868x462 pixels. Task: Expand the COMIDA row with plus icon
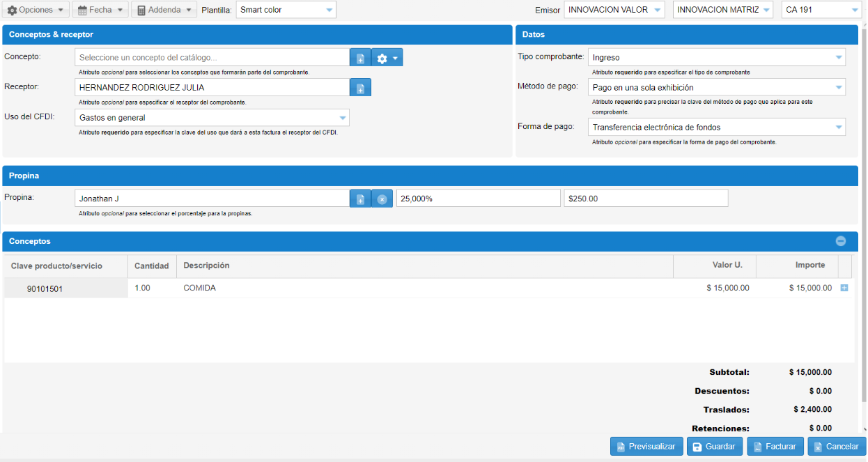844,288
